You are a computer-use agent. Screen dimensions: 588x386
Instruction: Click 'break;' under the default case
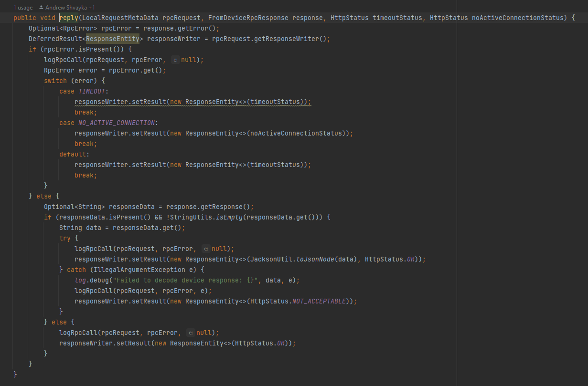pyautogui.click(x=86, y=175)
